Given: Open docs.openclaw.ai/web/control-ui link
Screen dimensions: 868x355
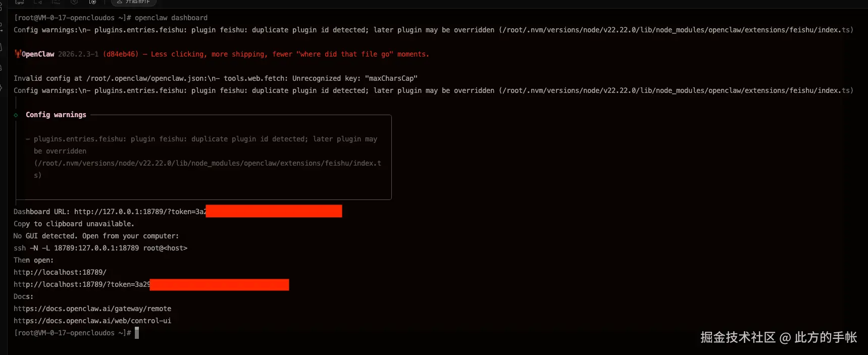Looking at the screenshot, I should (x=92, y=321).
